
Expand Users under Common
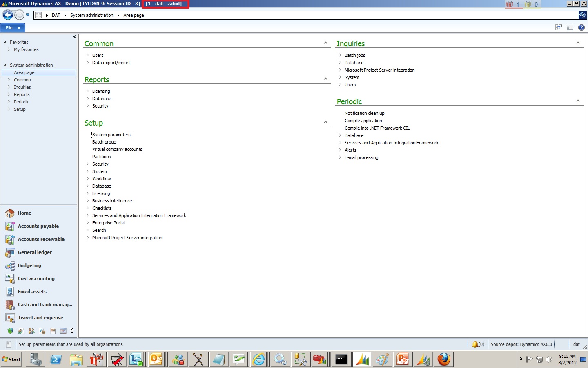coord(87,55)
